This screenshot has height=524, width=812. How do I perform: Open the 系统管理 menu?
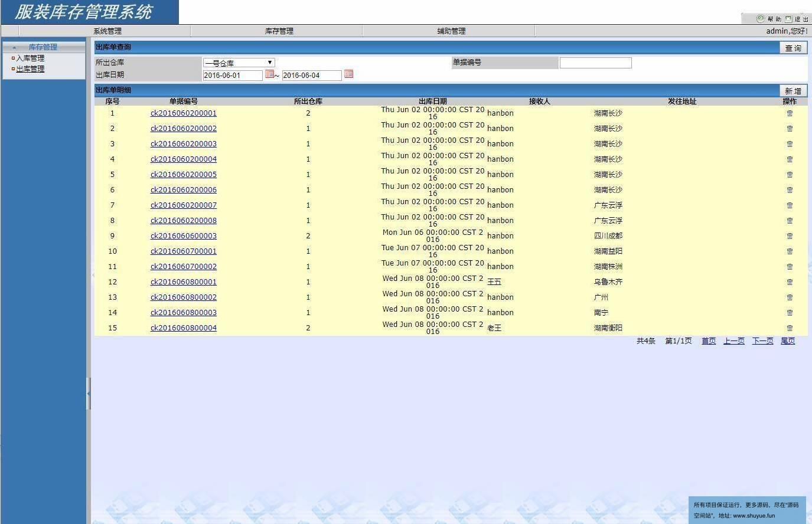[107, 31]
